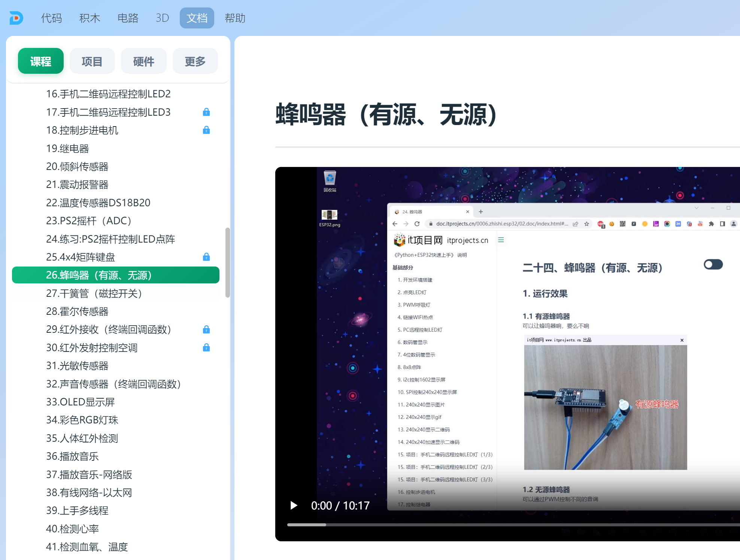This screenshot has width=740, height=560.
Task: Select lesson 26.蜂鸣器（有源、无源）
Action: pyautogui.click(x=116, y=275)
